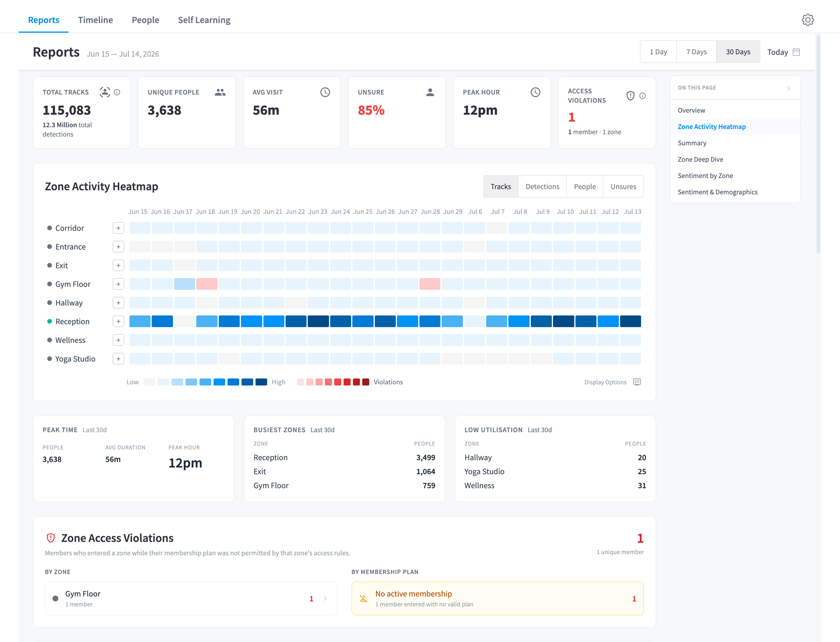
Task: Jump to Zone Deep Dive section
Action: click(x=700, y=159)
